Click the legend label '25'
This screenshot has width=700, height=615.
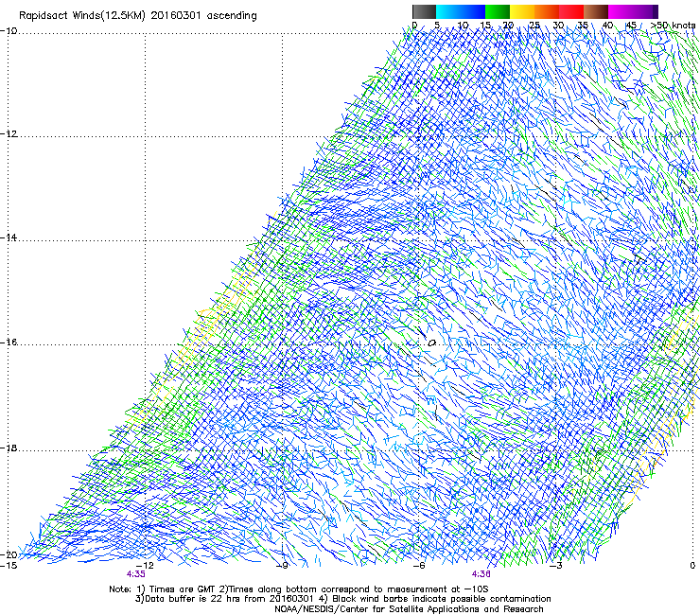click(x=534, y=26)
